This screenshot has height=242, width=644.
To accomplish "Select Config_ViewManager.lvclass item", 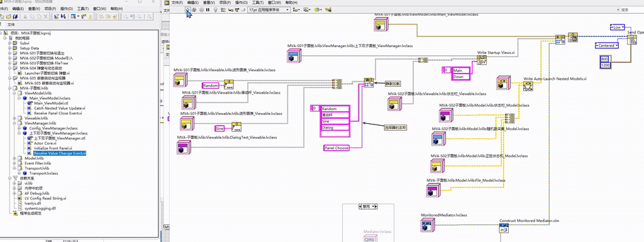I will 53,128.
